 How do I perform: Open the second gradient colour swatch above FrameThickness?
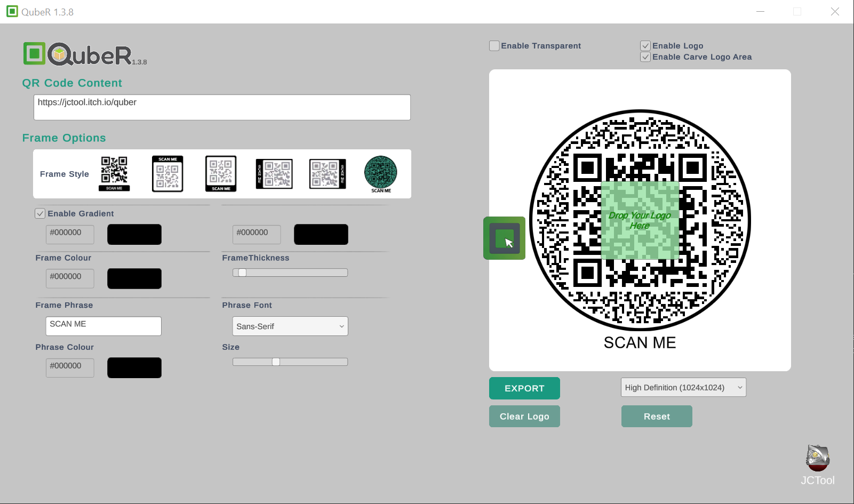tap(321, 235)
